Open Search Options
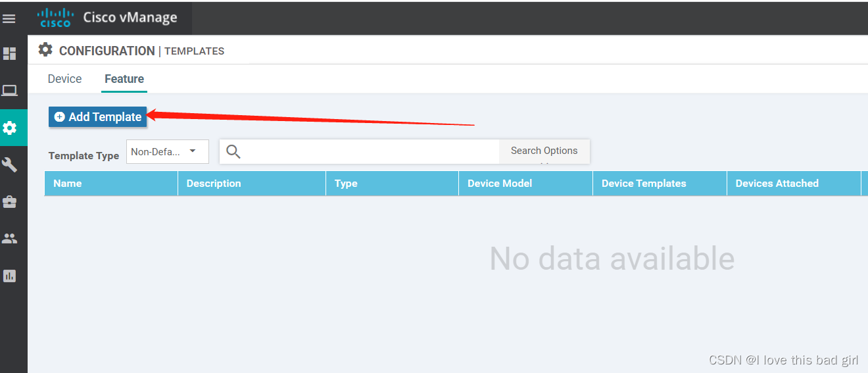Viewport: 868px width, 373px height. pos(544,151)
